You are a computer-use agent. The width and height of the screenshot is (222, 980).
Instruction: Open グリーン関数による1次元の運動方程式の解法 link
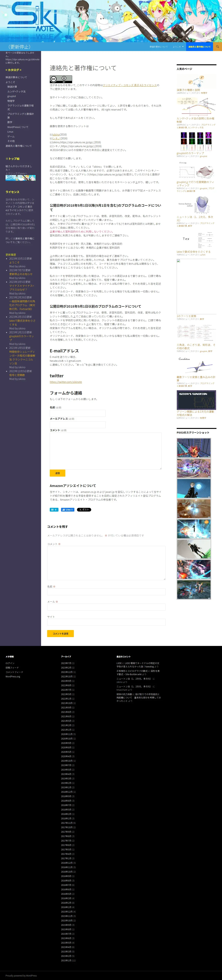point(195,413)
